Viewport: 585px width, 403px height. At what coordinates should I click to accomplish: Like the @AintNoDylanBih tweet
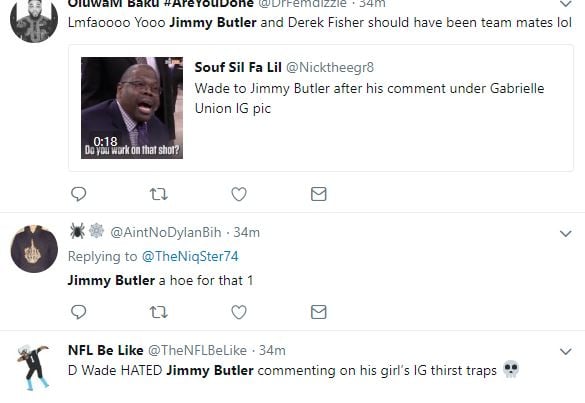point(239,312)
